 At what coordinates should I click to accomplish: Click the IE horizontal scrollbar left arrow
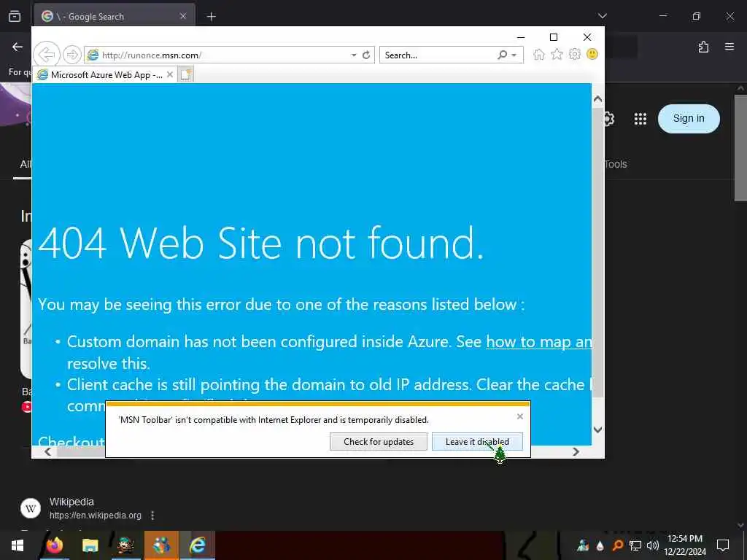47,451
